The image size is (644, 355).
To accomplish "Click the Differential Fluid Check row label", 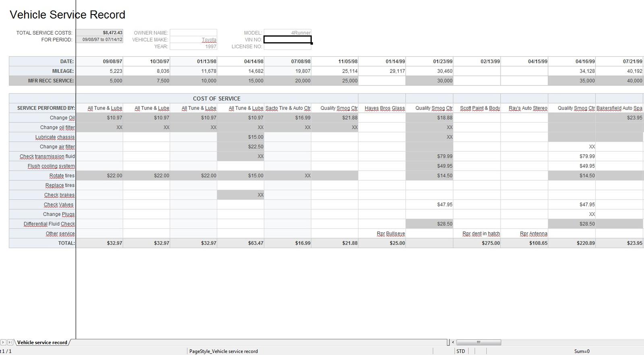I will [42, 224].
